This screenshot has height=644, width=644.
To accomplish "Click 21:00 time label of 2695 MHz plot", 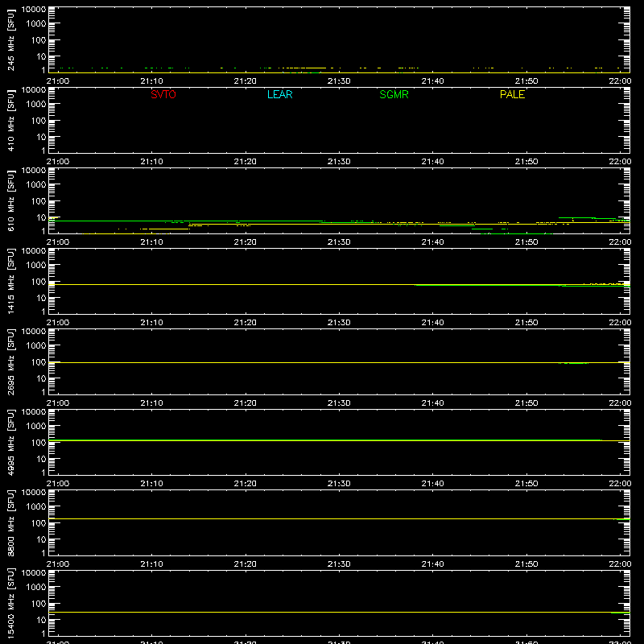I will coord(57,403).
